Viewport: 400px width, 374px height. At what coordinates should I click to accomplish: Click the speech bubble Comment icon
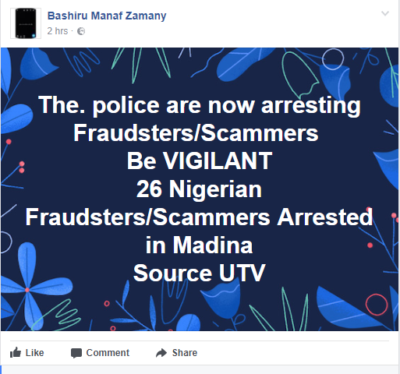[x=76, y=353]
